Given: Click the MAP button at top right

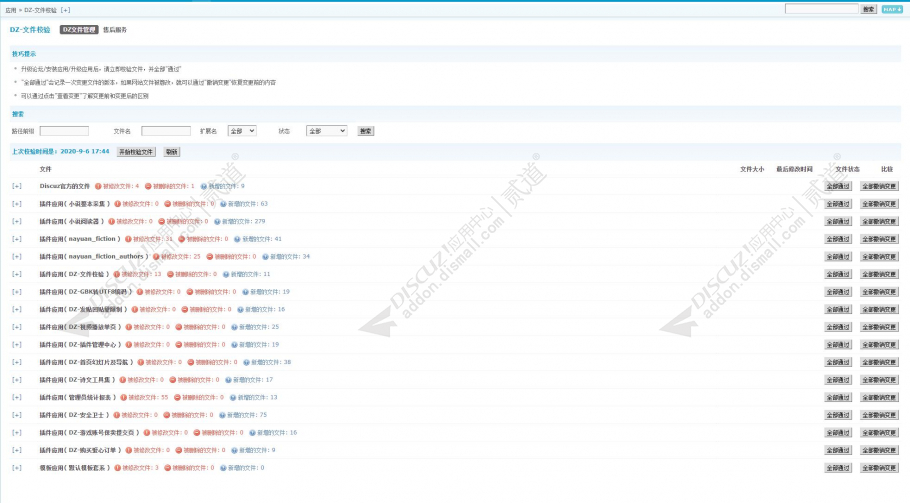Looking at the screenshot, I should pos(892,9).
